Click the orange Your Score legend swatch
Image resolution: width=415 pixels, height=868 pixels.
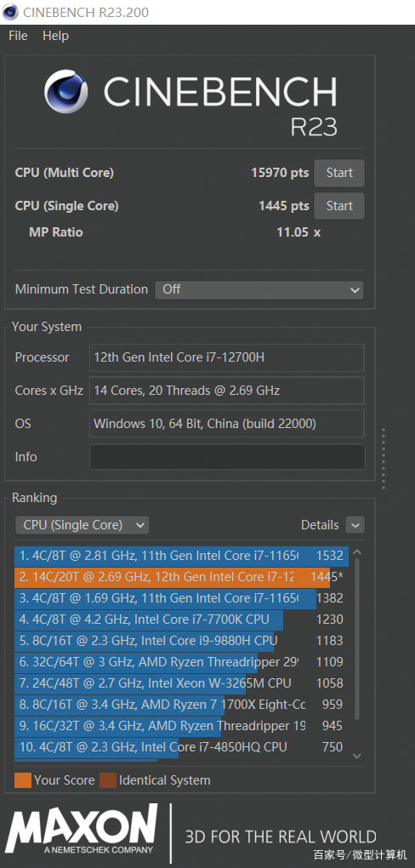[23, 780]
